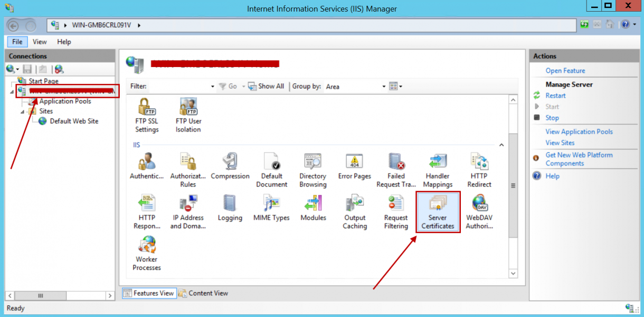Select Start Page in Connections tree
This screenshot has height=317, width=644.
pyautogui.click(x=44, y=81)
